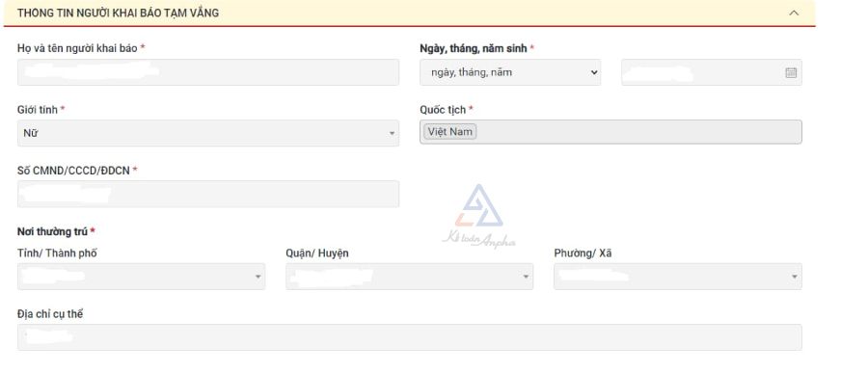Open the Tỉnh/ Thành phố dropdown

pyautogui.click(x=141, y=277)
